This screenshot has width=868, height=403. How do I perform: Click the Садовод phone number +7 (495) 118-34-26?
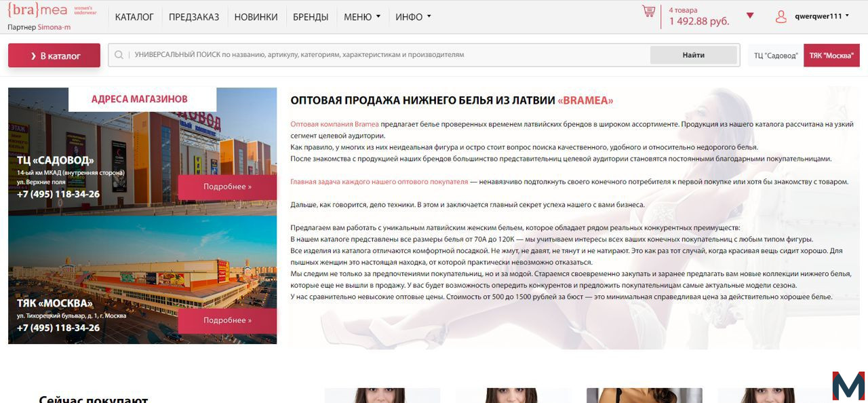point(58,194)
